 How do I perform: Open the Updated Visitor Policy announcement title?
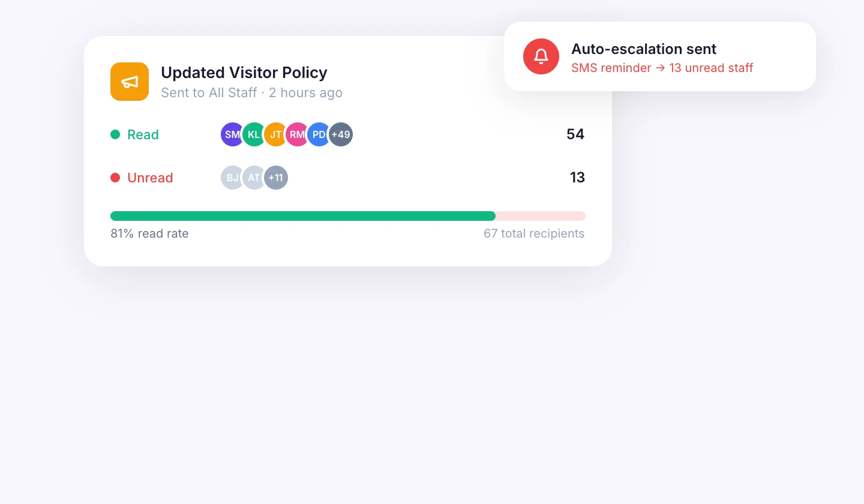pos(244,73)
